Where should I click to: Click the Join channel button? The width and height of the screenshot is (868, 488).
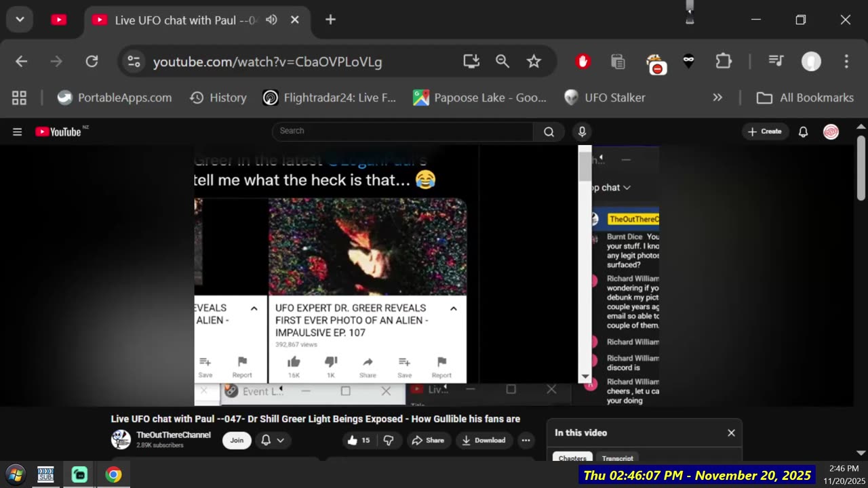tap(237, 440)
